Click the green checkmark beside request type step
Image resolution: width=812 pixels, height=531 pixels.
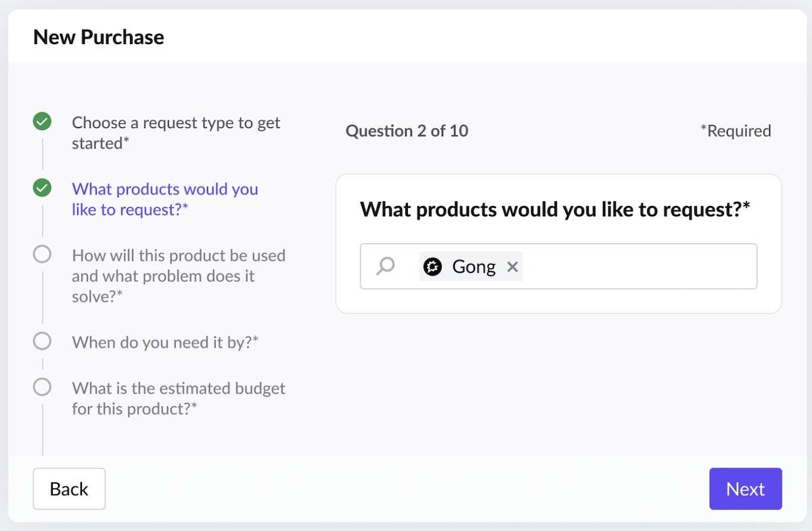(42, 123)
